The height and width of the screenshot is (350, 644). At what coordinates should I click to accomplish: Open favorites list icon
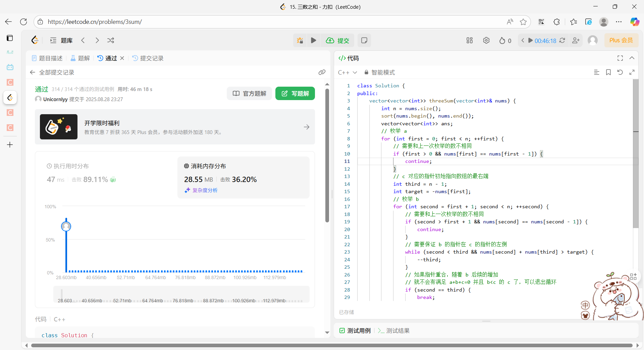574,22
